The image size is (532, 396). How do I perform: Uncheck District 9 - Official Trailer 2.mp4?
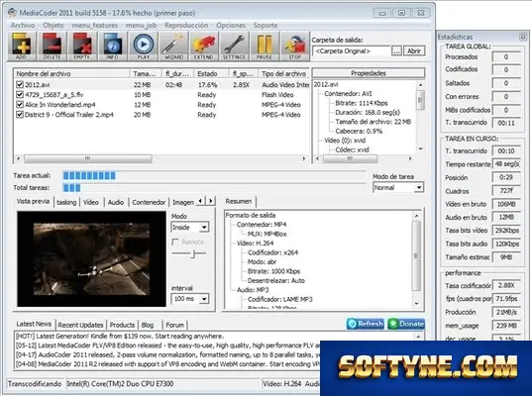(20, 115)
